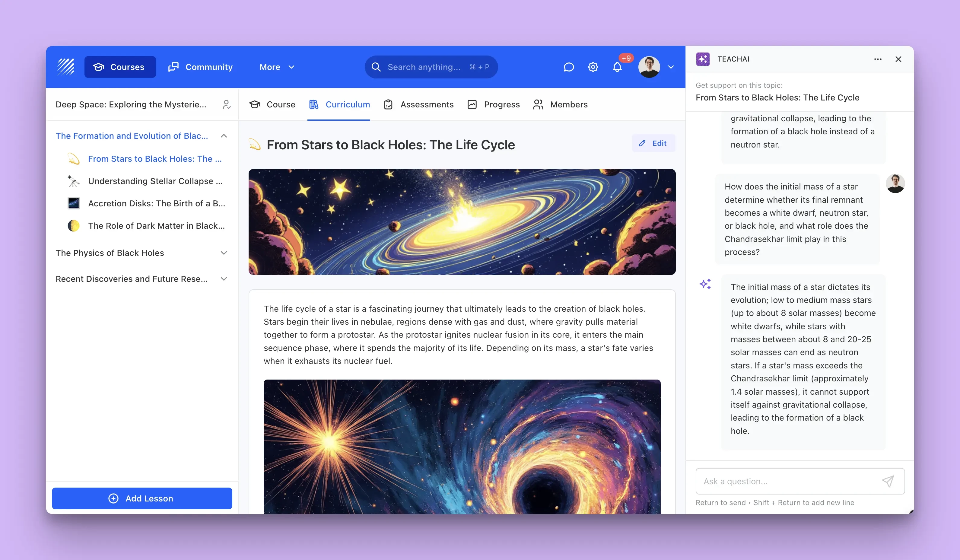This screenshot has height=560, width=960.
Task: Open settings gear icon
Action: coord(593,67)
